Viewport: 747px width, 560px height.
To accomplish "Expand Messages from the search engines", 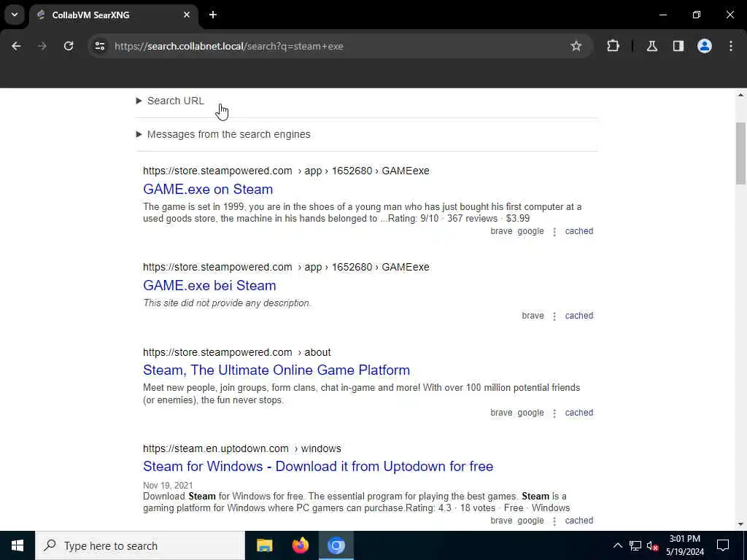I will coord(223,134).
